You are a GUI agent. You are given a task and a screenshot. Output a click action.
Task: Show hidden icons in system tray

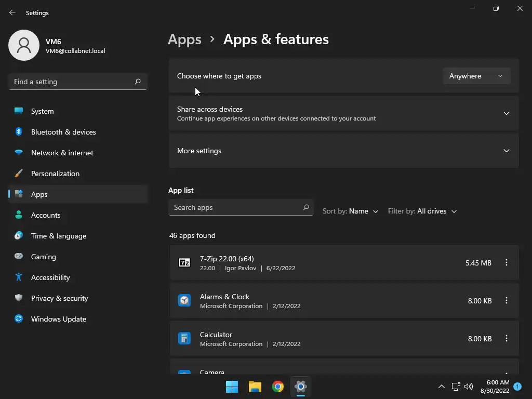coord(441,387)
